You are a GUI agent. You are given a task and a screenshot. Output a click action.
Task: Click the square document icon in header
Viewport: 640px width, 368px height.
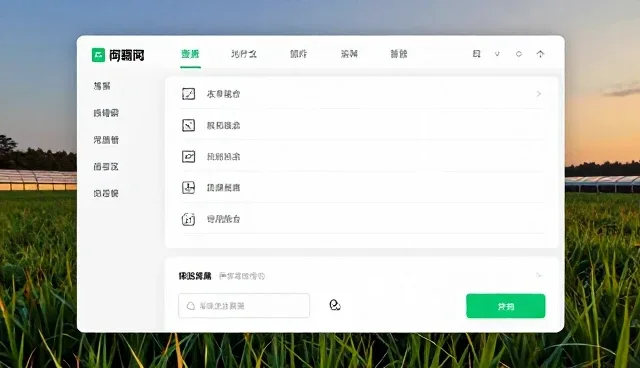click(476, 54)
